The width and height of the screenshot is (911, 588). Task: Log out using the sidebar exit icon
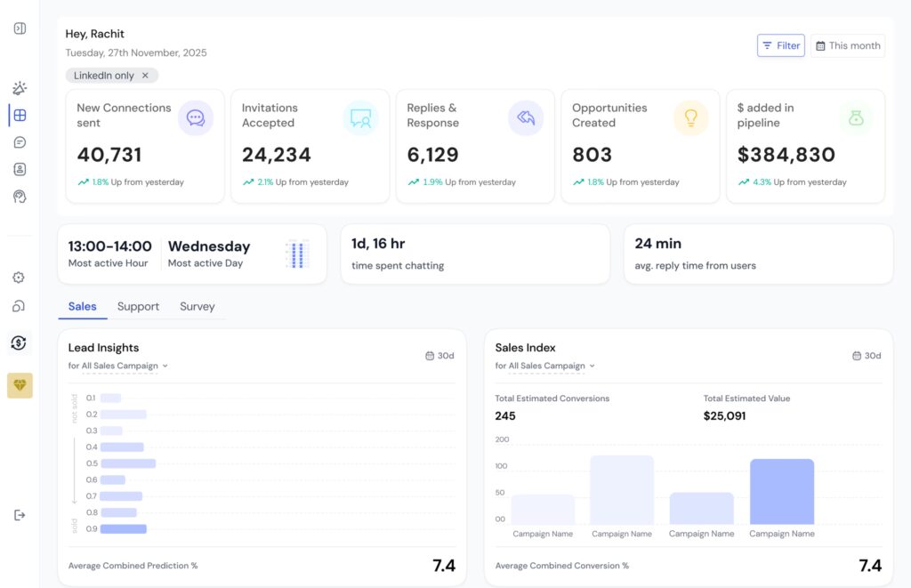(x=20, y=515)
